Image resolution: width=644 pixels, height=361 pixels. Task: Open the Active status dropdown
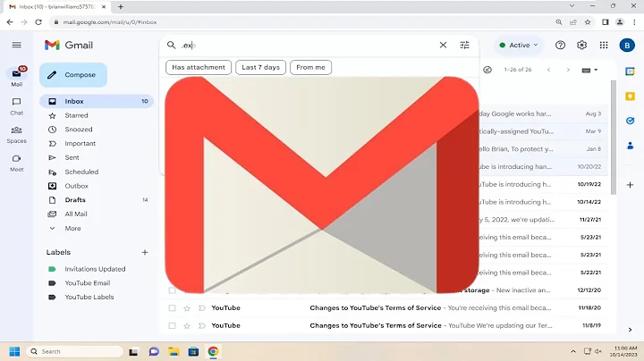pos(518,45)
